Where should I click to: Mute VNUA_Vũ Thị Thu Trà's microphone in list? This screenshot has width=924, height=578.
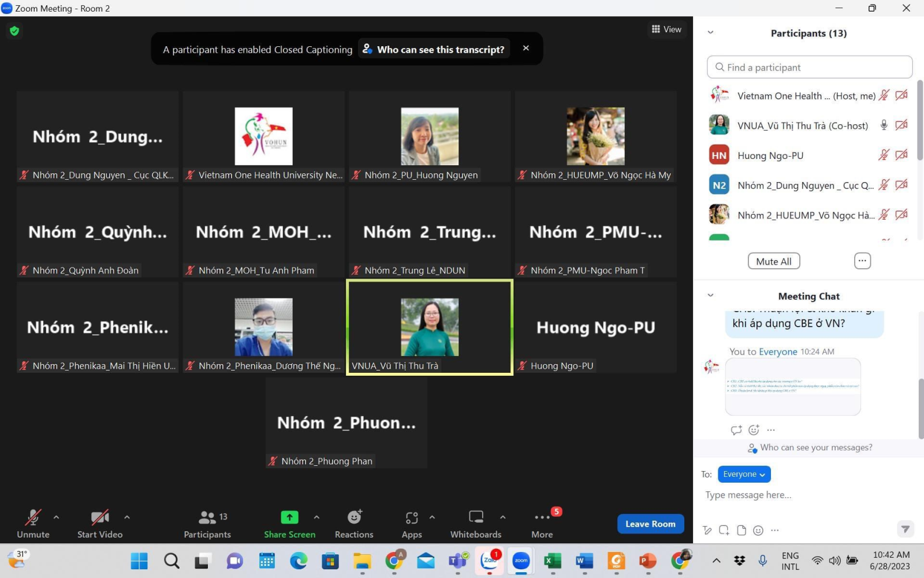tap(884, 125)
